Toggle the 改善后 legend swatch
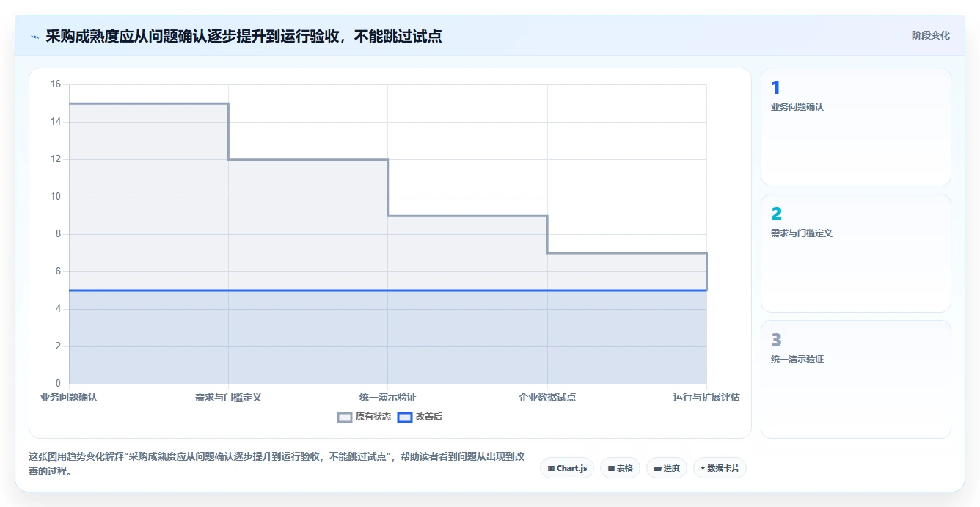 coord(405,417)
